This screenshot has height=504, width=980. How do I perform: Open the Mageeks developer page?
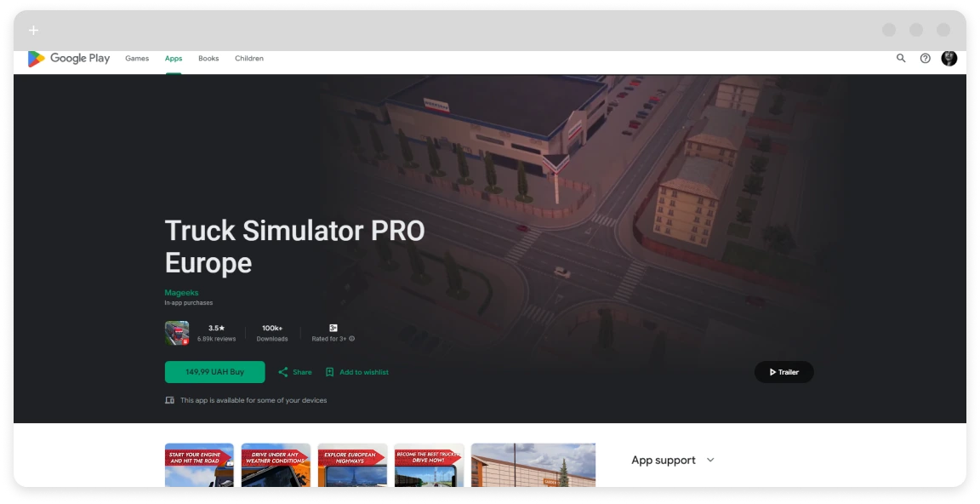[x=181, y=293]
